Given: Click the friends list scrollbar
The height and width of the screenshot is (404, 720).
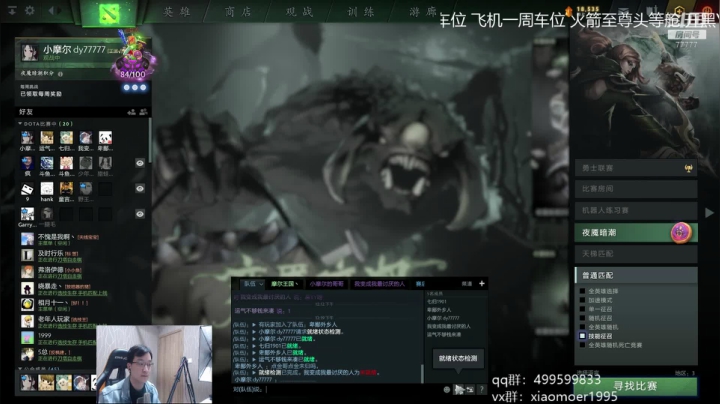Looking at the screenshot, I should tap(150, 140).
